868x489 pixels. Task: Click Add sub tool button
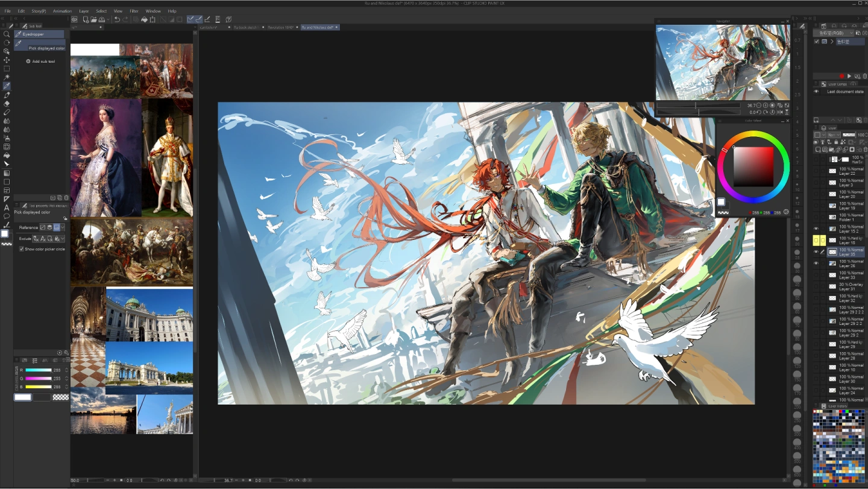click(x=41, y=62)
